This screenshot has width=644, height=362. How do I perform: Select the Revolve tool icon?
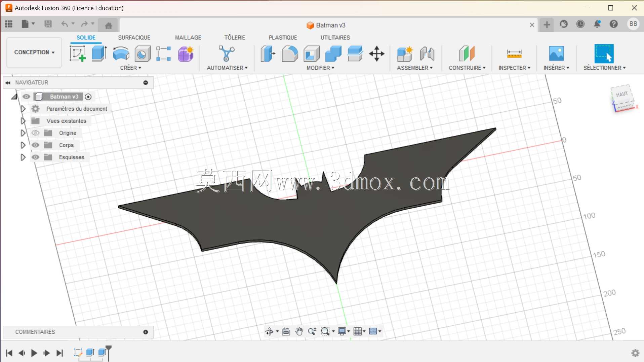(121, 53)
